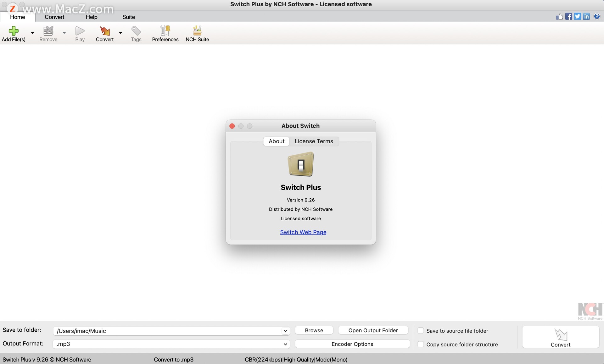Viewport: 604px width, 364px height.
Task: Click the thumbs-up like icon
Action: (559, 16)
